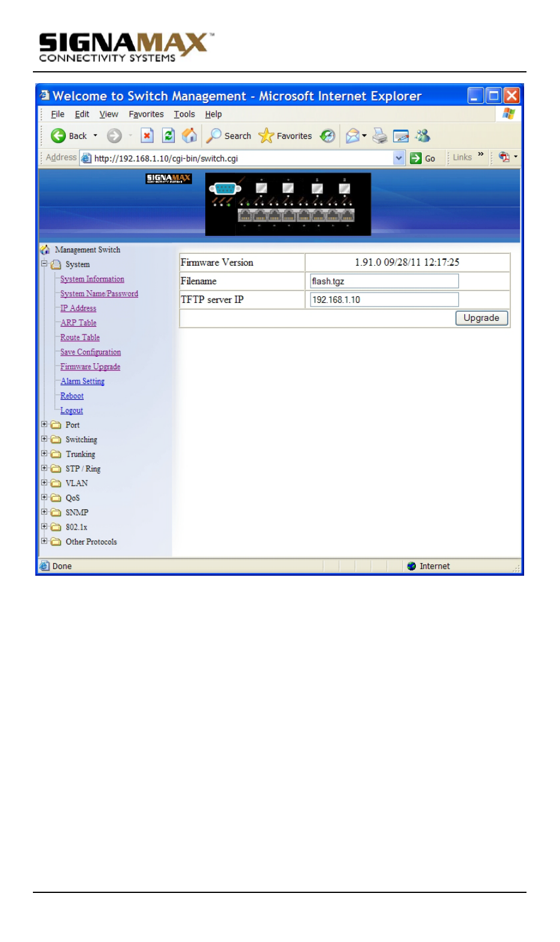
Task: Click the Internet Explorer title bar icon
Action: tap(45, 95)
